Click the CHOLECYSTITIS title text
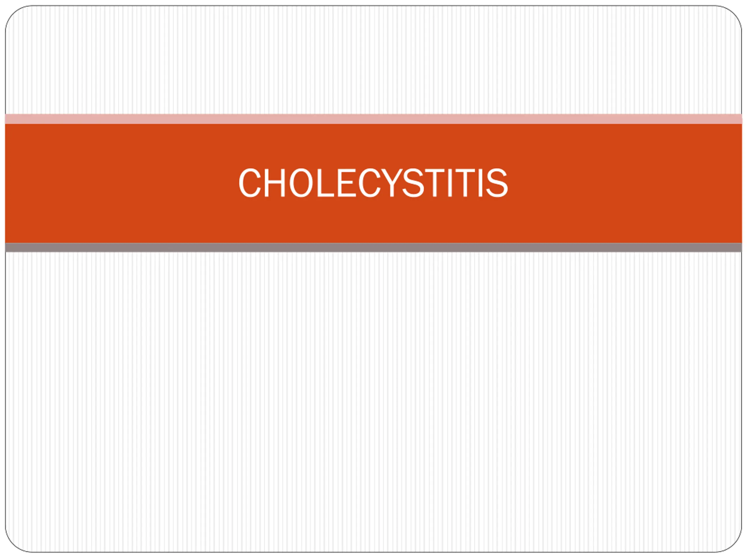Viewport: 747px width, 560px height. pyautogui.click(x=373, y=183)
